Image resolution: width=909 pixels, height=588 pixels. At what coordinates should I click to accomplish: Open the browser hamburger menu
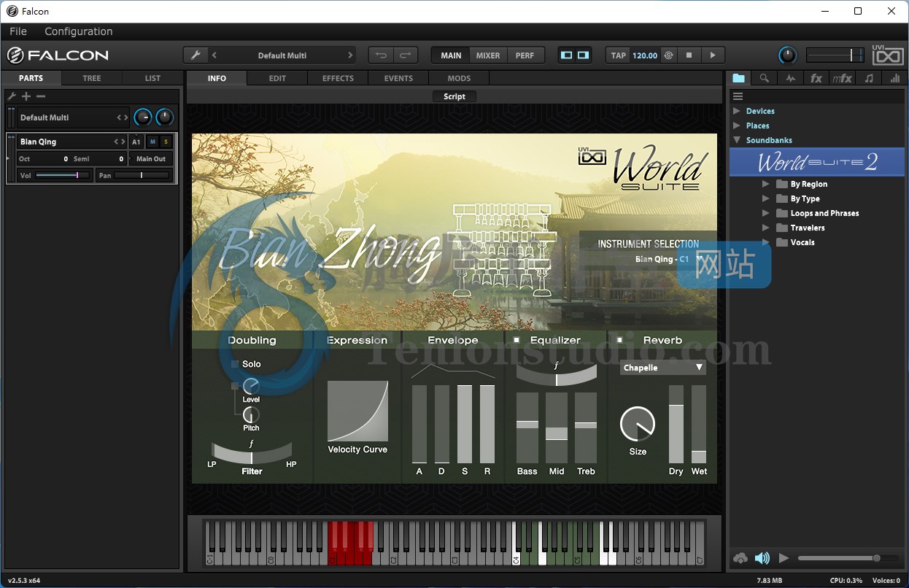pos(738,96)
